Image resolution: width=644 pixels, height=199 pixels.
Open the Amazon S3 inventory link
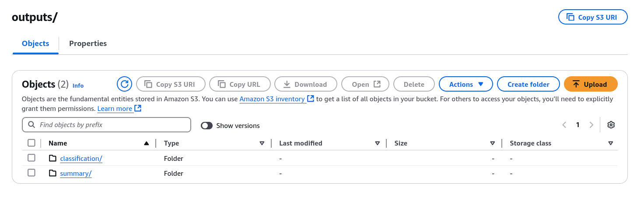tap(272, 99)
